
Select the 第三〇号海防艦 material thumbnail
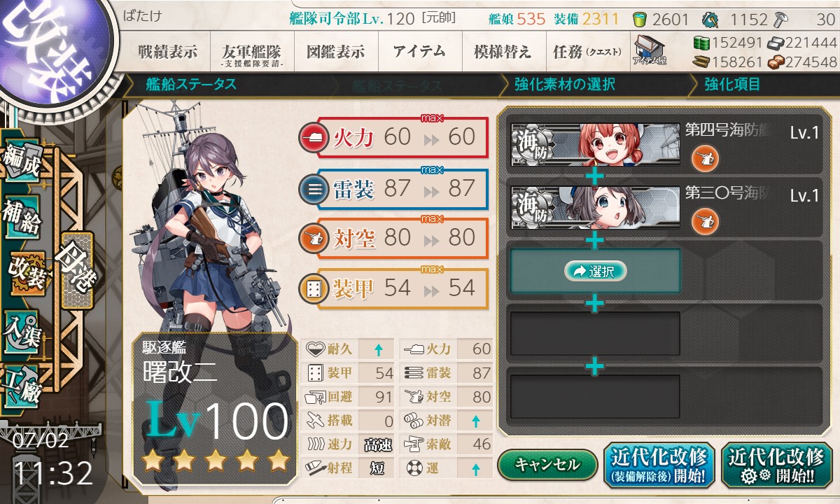(x=595, y=207)
